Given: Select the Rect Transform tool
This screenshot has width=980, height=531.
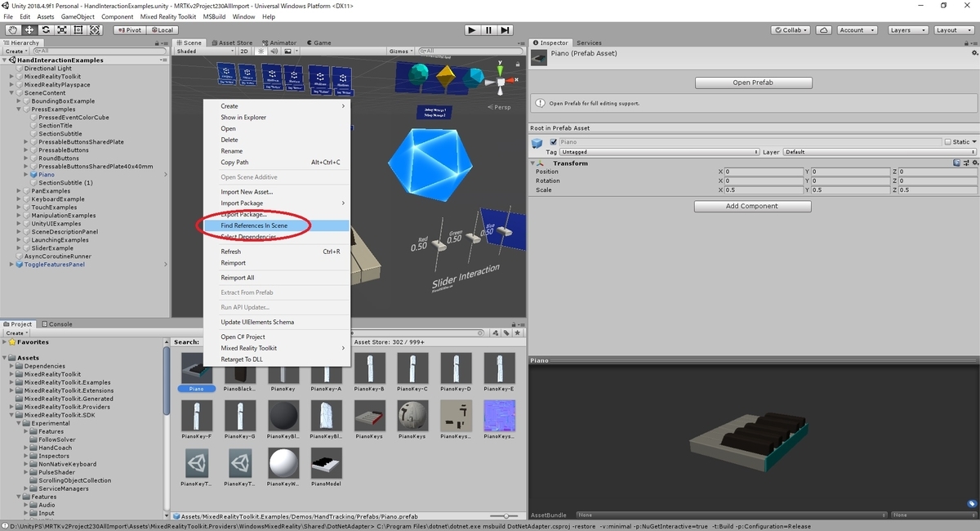Looking at the screenshot, I should (78, 30).
